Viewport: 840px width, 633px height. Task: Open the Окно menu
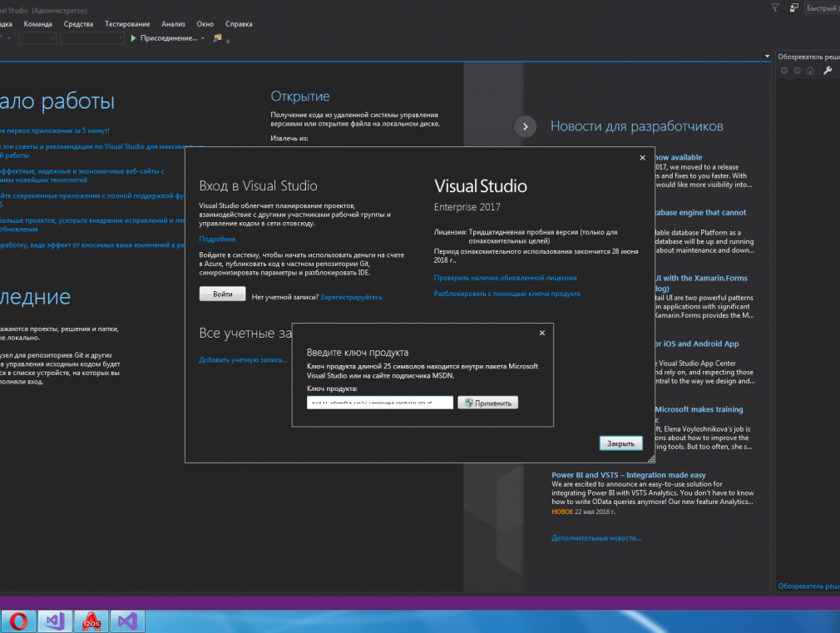205,24
